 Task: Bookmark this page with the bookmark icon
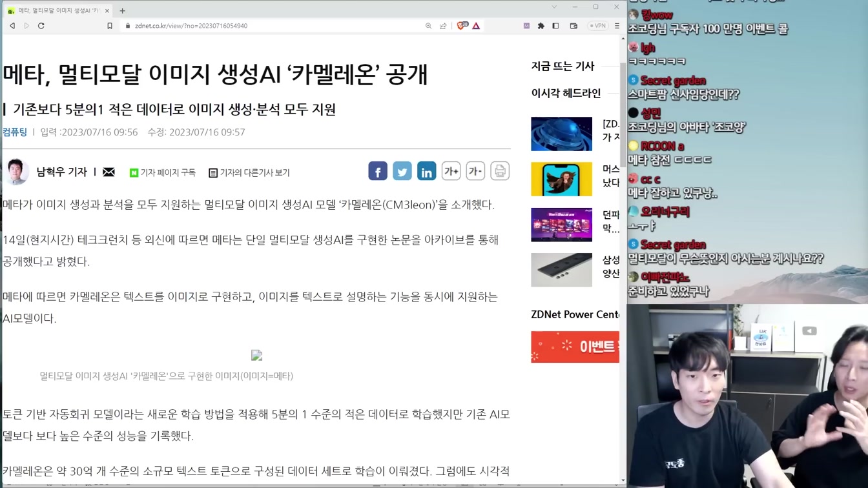pyautogui.click(x=110, y=26)
